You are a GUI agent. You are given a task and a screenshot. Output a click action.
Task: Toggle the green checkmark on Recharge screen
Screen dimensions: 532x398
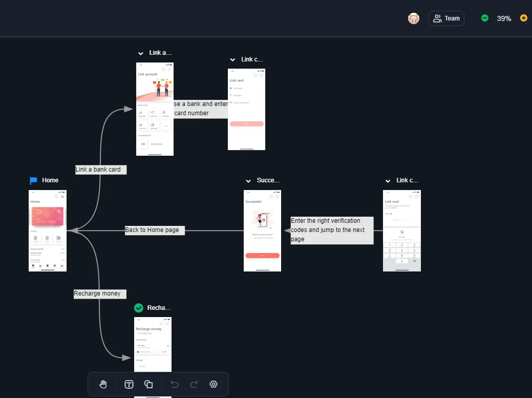[138, 308]
